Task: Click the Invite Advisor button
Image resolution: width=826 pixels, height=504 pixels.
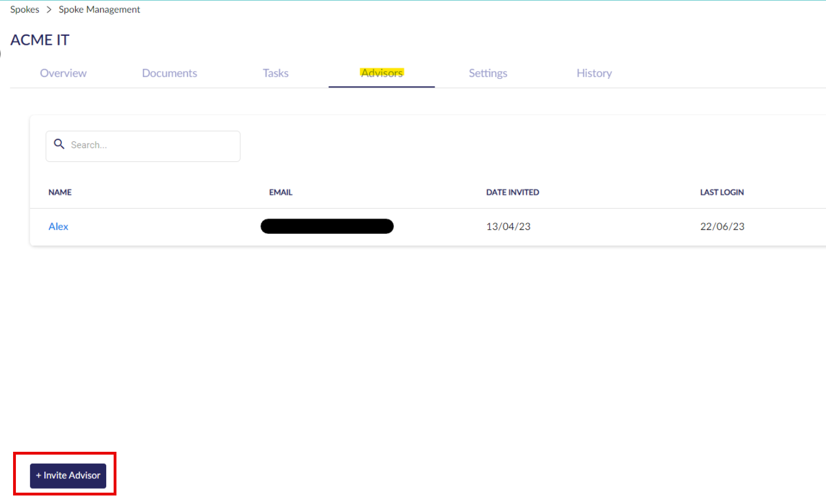Action: [x=68, y=476]
